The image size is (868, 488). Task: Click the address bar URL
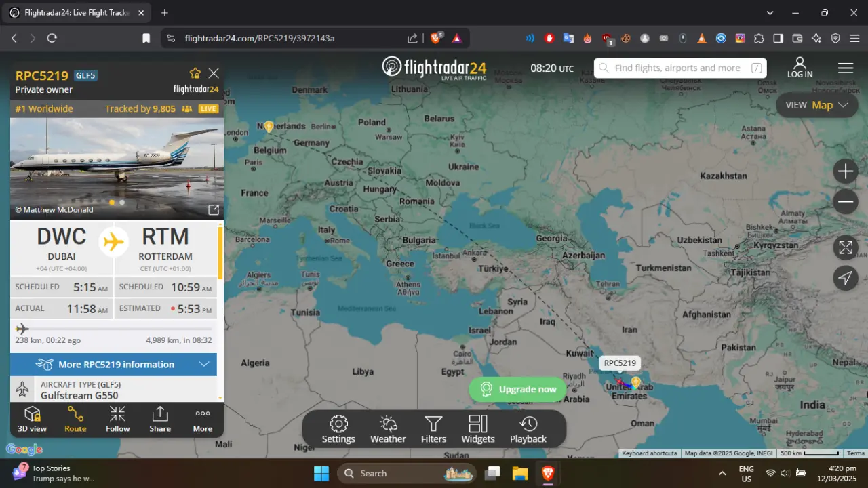pos(260,39)
